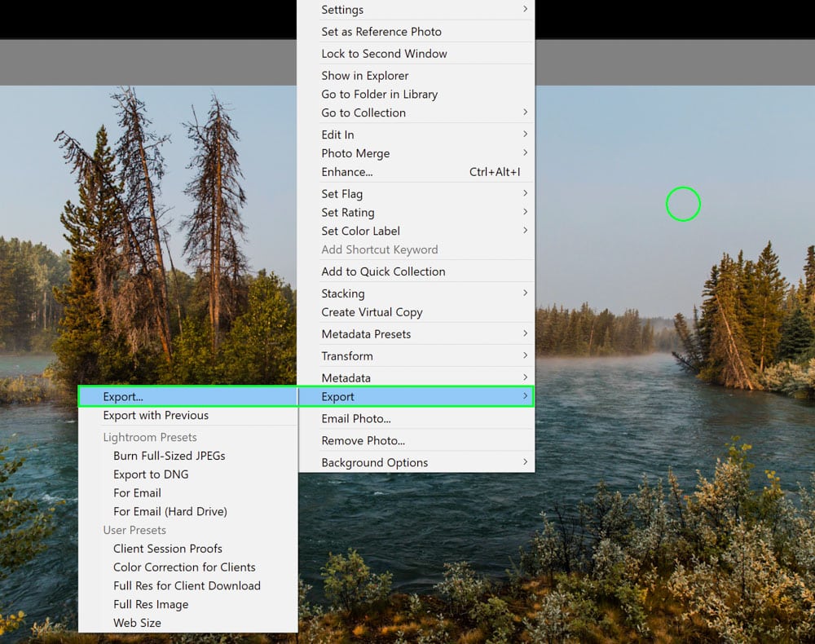Open the Edit In submenu
Screen dimensions: 815x644
[416, 135]
